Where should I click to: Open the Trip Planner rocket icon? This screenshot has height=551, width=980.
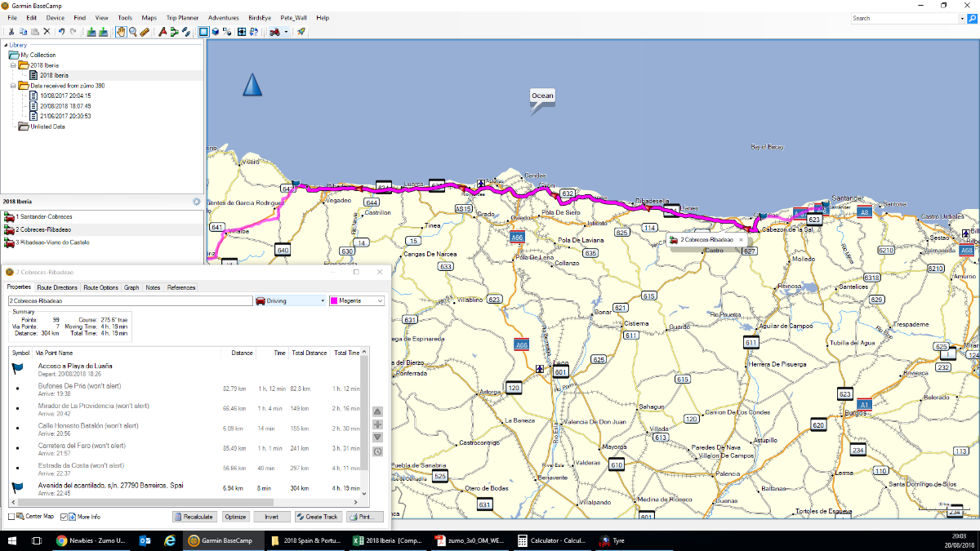pyautogui.click(x=301, y=32)
